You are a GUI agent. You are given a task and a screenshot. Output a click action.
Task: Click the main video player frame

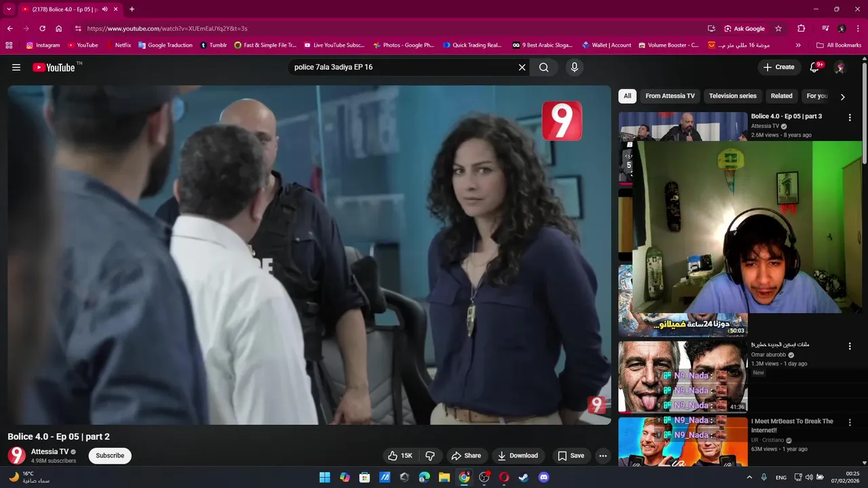[x=309, y=255]
